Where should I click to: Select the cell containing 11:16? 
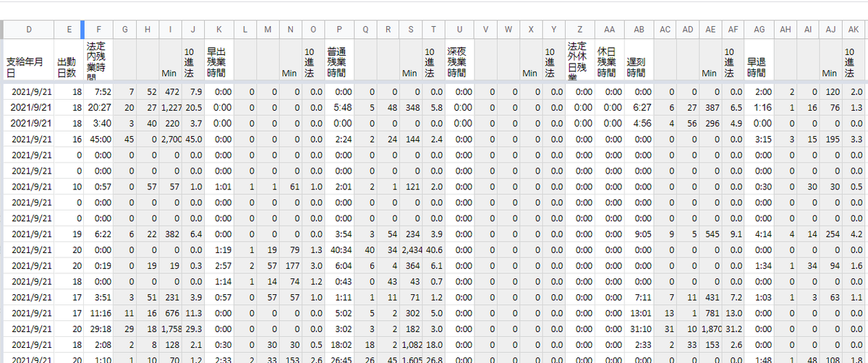[98, 312]
